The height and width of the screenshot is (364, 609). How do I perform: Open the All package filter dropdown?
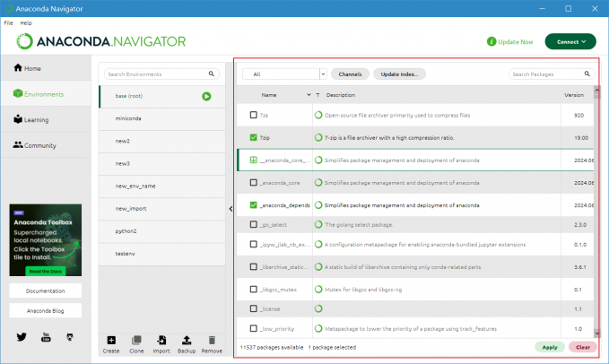(284, 74)
